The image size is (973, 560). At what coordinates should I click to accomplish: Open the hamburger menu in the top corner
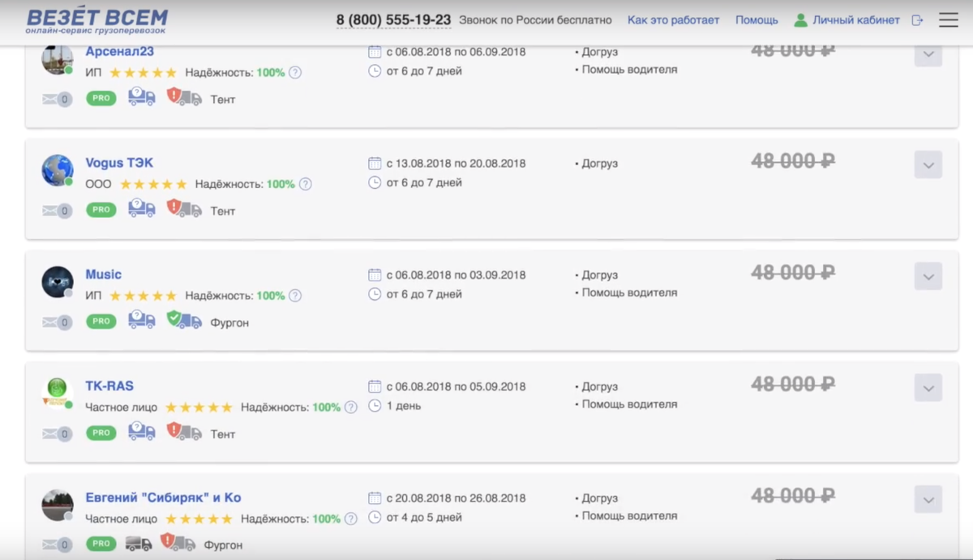[x=947, y=19]
